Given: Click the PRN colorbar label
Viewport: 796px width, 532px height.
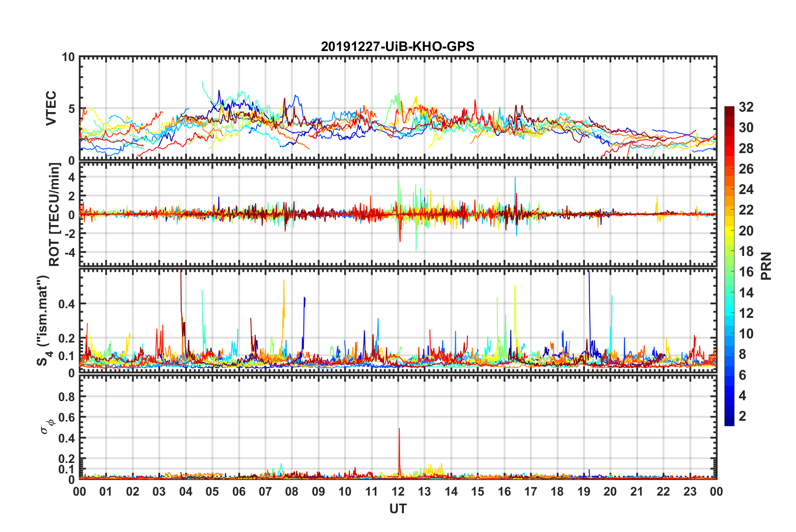Looking at the screenshot, I should pos(766,266).
